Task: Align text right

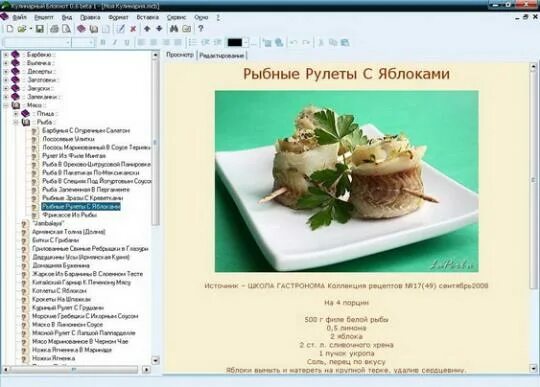Action: [166, 42]
